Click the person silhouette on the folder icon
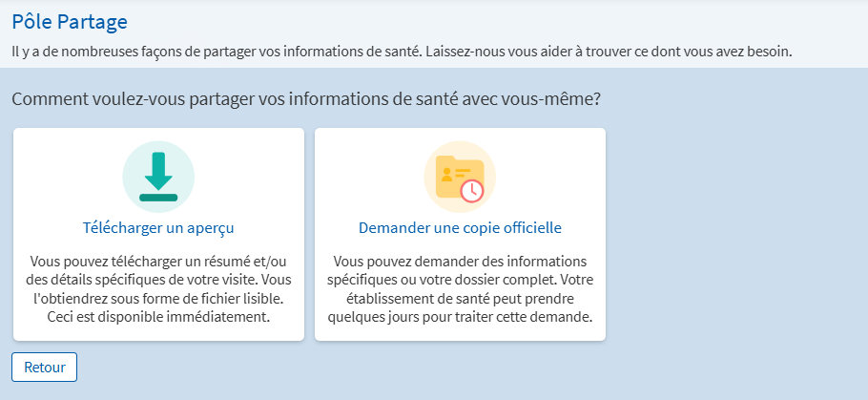The width and height of the screenshot is (868, 400). pyautogui.click(x=445, y=174)
